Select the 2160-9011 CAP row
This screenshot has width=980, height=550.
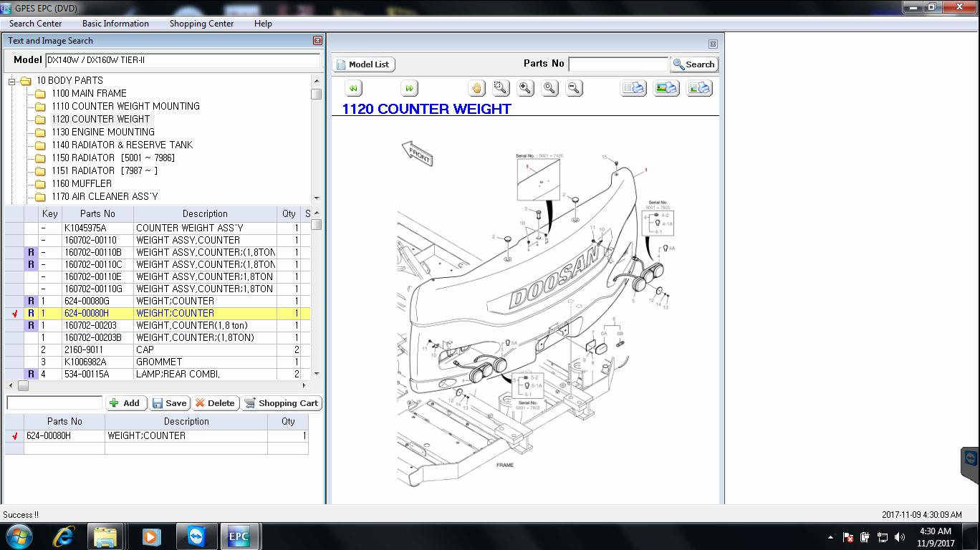pyautogui.click(x=158, y=349)
